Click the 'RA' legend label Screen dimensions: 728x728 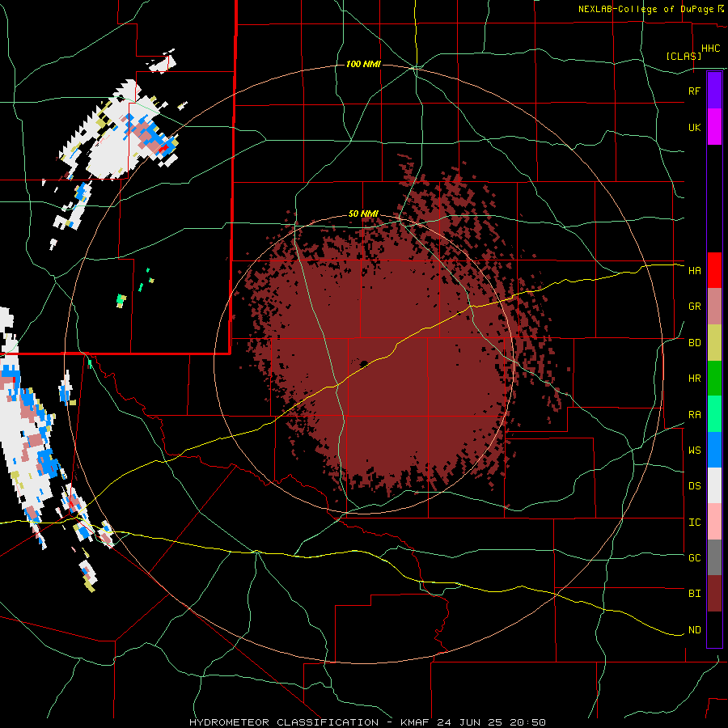click(x=694, y=415)
